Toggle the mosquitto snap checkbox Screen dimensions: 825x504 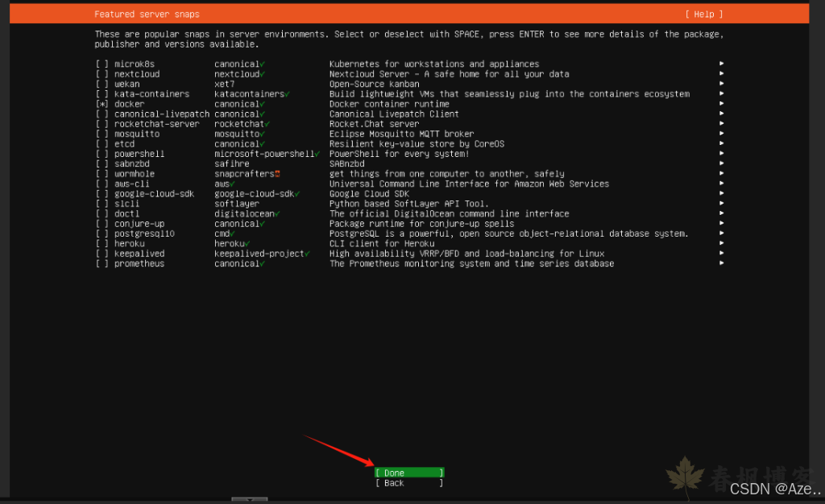pyautogui.click(x=102, y=134)
